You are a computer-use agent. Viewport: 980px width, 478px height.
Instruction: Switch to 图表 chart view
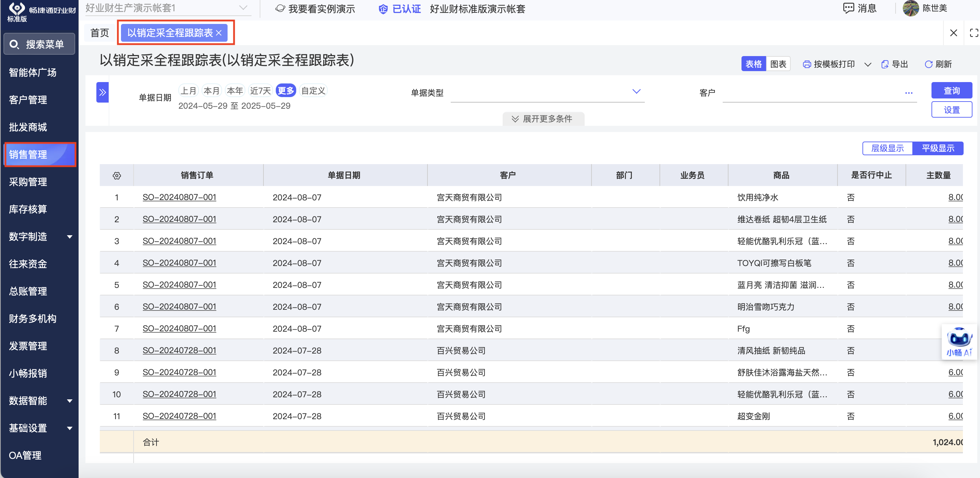pyautogui.click(x=778, y=64)
